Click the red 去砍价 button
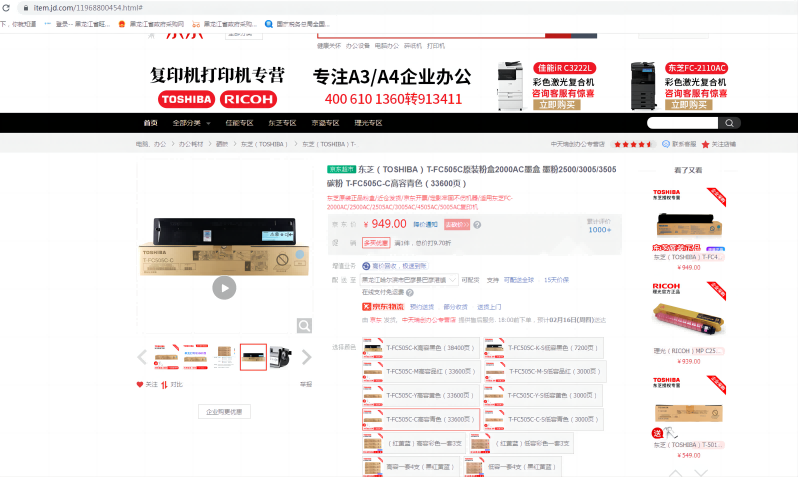 point(457,225)
